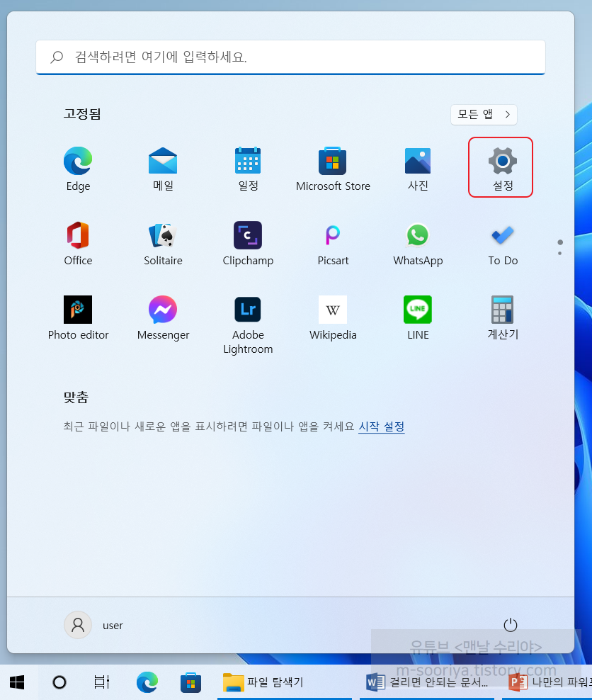This screenshot has width=592, height=700.
Task: Launch Microsoft Store from pinned apps
Action: tap(333, 169)
